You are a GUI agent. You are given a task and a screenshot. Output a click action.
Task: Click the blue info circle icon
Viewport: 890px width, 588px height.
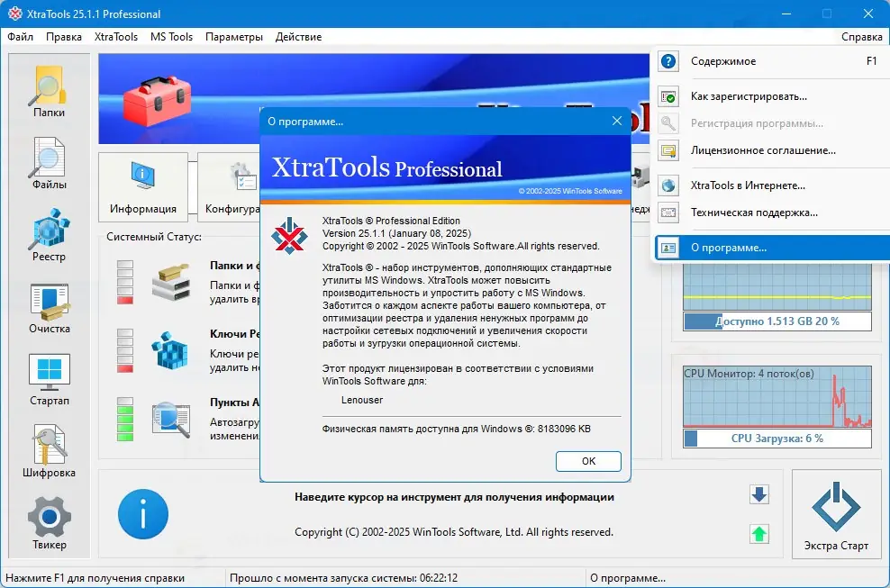click(143, 514)
